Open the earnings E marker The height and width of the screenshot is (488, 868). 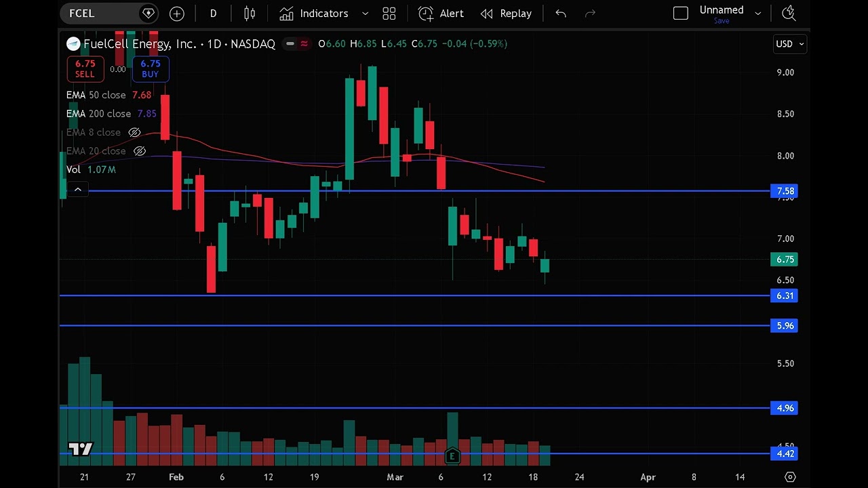(452, 456)
